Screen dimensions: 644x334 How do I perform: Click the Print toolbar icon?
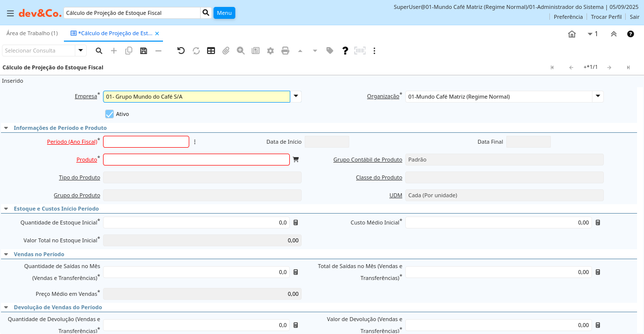285,51
